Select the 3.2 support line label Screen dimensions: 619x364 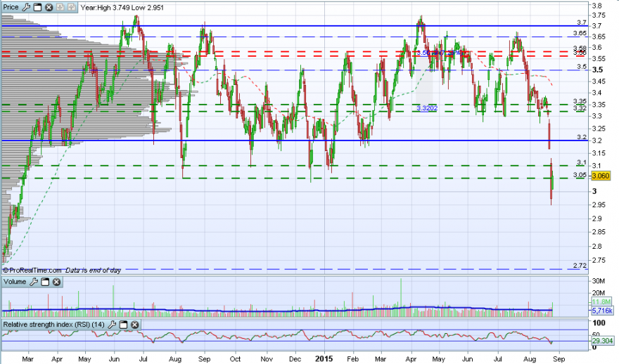[x=582, y=137]
